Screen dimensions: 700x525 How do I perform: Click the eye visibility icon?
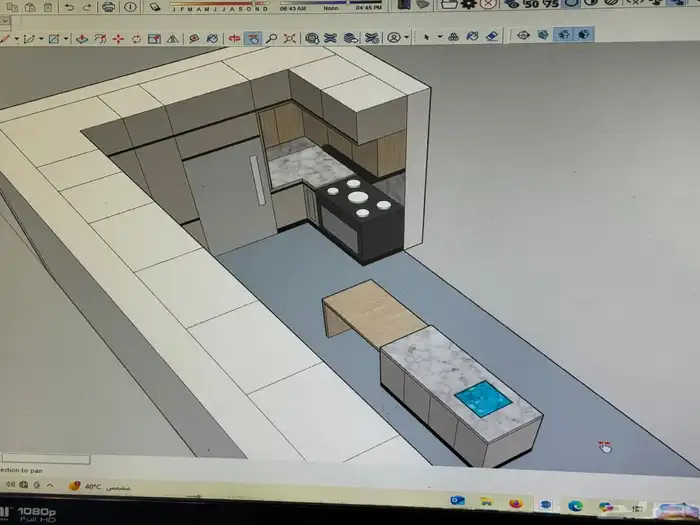coord(511,4)
